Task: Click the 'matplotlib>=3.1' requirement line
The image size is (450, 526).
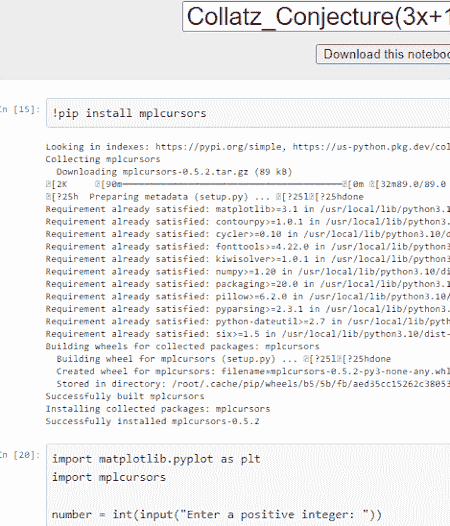Action: tap(248, 209)
